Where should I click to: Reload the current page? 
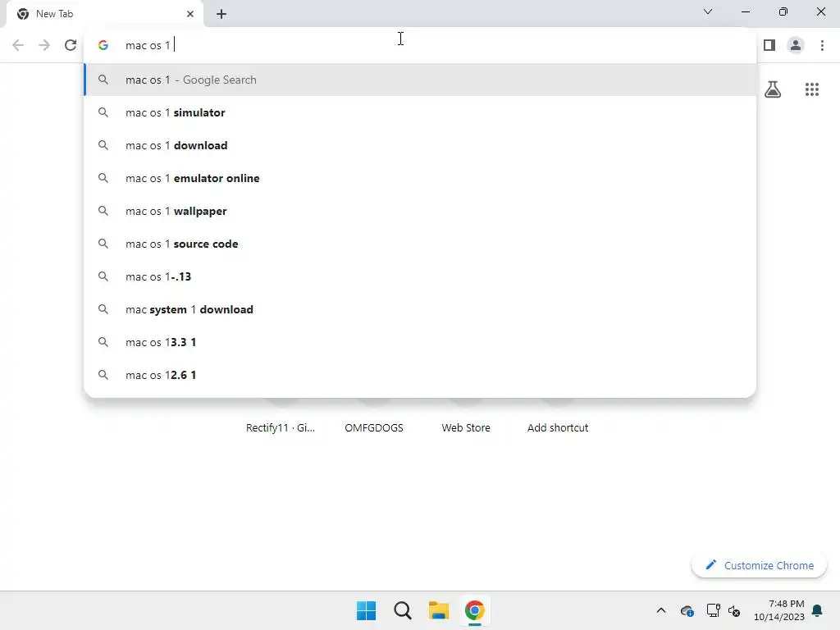[x=71, y=46]
